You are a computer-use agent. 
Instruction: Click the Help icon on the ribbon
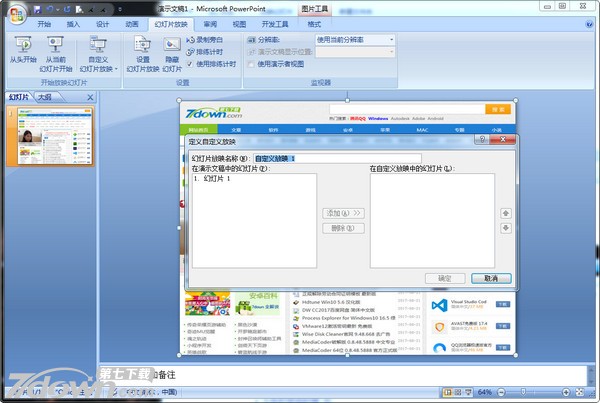point(589,24)
